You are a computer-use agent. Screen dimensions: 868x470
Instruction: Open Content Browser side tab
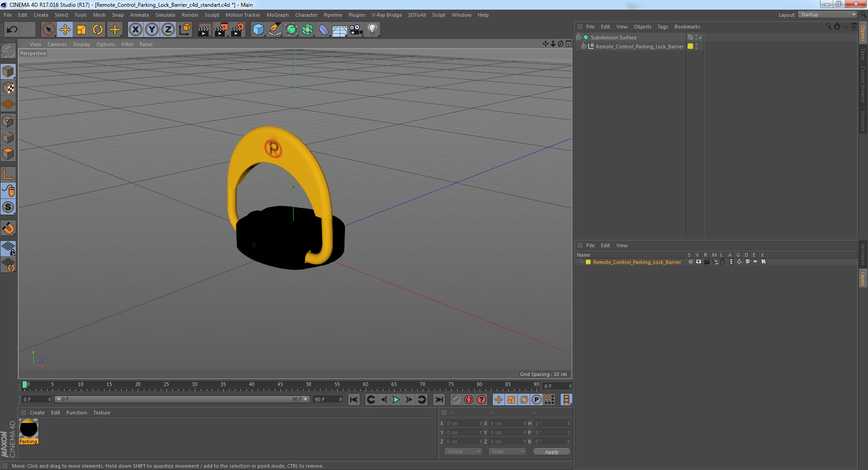coord(863,85)
